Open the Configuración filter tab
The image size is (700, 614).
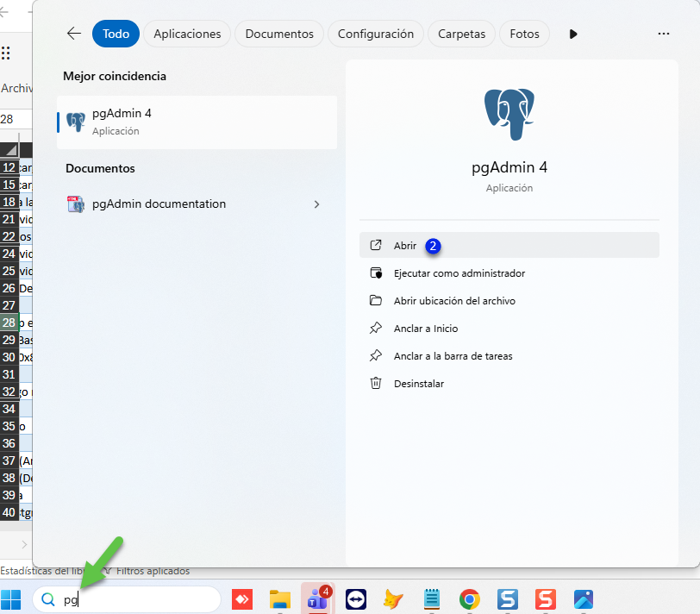pos(376,34)
